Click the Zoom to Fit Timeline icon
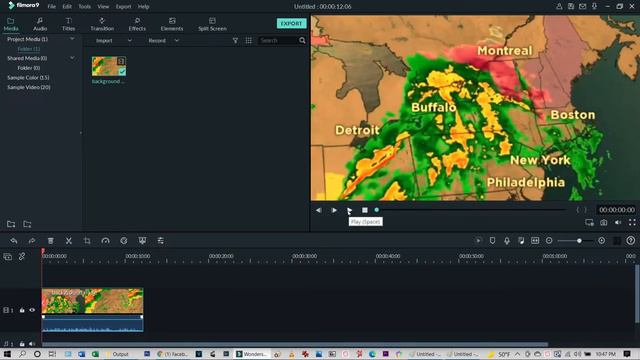 (535, 241)
